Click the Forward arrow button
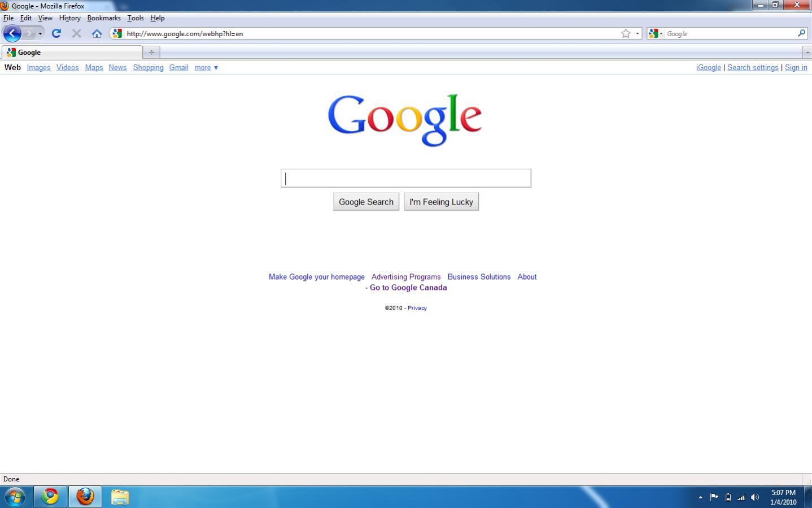This screenshot has height=508, width=812. [29, 33]
